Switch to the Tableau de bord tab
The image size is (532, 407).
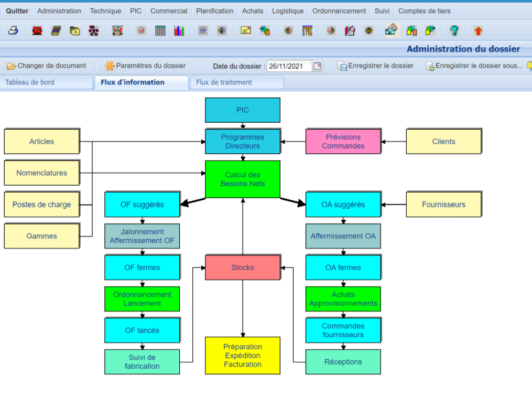pyautogui.click(x=30, y=82)
